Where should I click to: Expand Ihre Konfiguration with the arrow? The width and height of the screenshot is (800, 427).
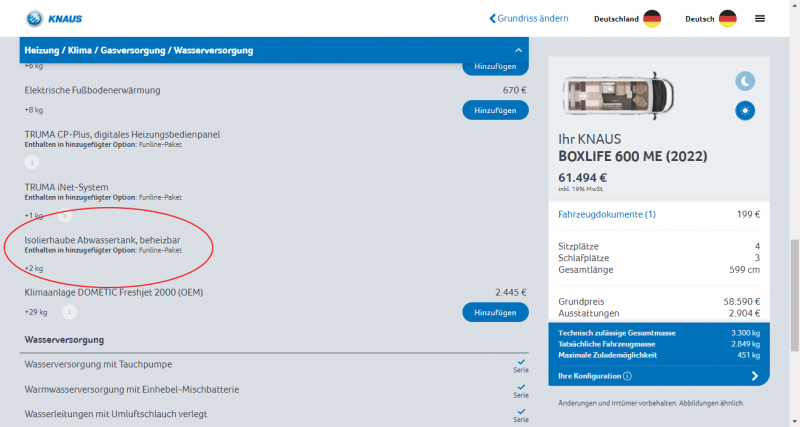[x=754, y=376]
